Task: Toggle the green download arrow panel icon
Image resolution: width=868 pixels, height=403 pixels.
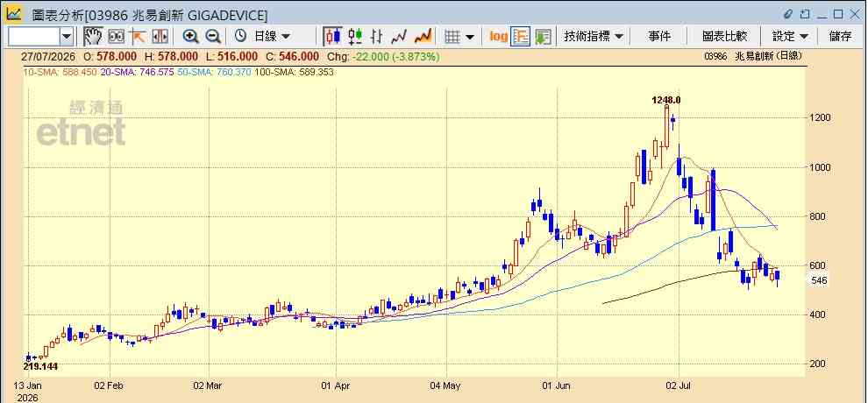Action: (543, 37)
